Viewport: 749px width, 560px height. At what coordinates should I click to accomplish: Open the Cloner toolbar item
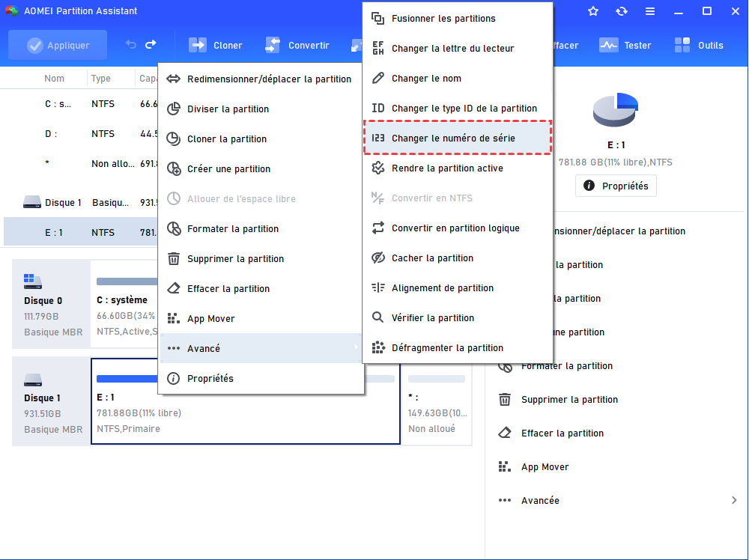coord(216,46)
